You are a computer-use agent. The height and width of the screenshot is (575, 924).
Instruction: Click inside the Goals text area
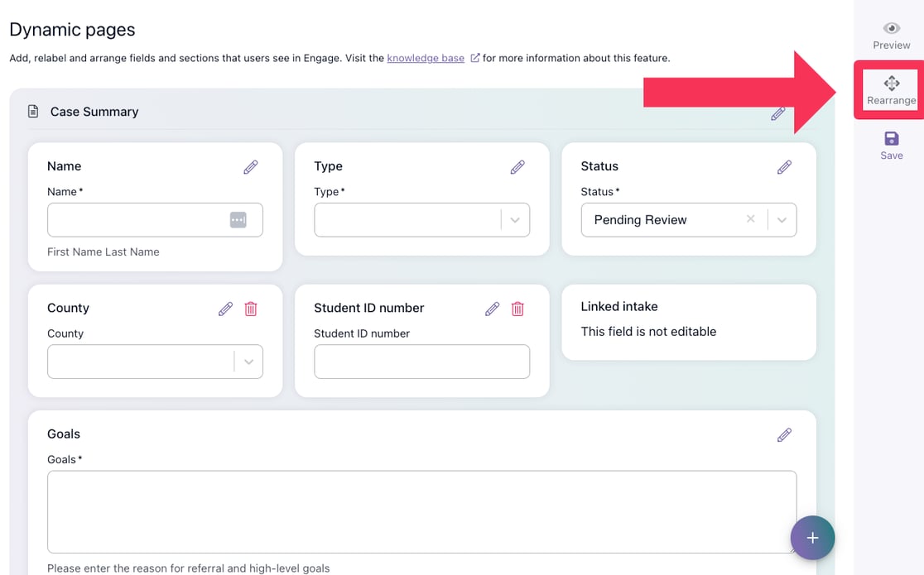422,511
